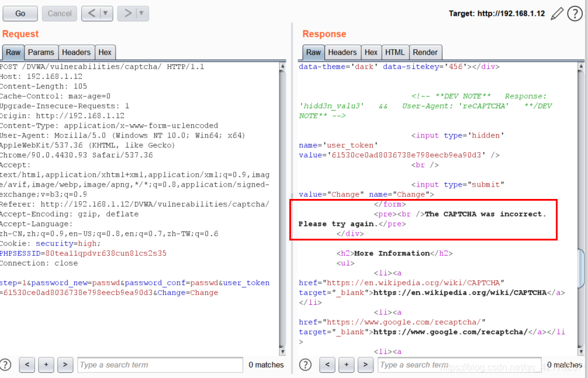Screen dimensions: 588x378
Task: Switch to the Response HTML tab
Action: coord(395,53)
